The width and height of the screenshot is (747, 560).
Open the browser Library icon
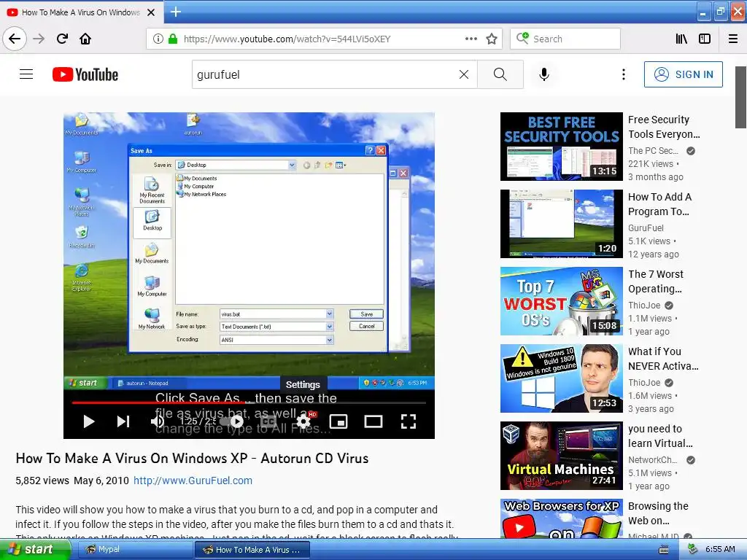682,39
